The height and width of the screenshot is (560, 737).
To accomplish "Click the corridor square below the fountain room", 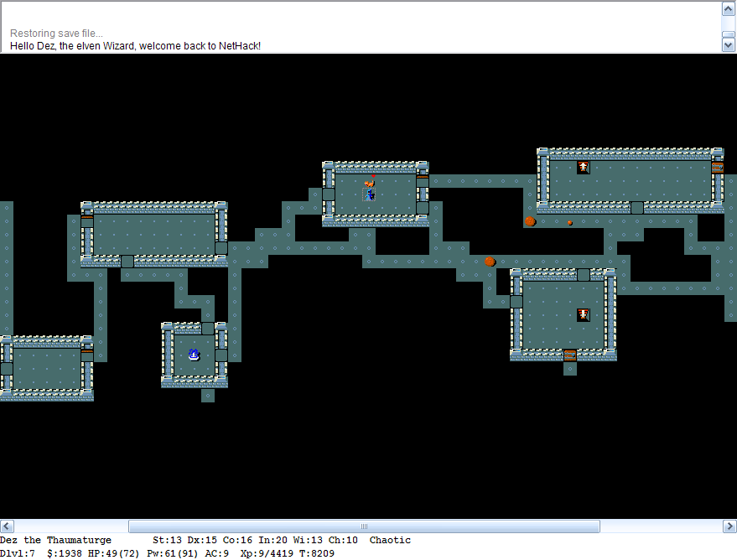I will [x=208, y=396].
